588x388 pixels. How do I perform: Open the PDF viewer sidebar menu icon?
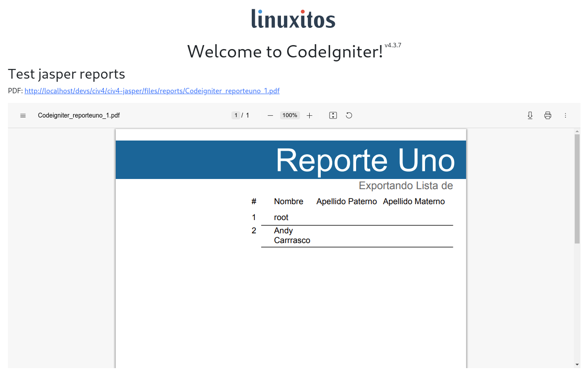click(23, 115)
